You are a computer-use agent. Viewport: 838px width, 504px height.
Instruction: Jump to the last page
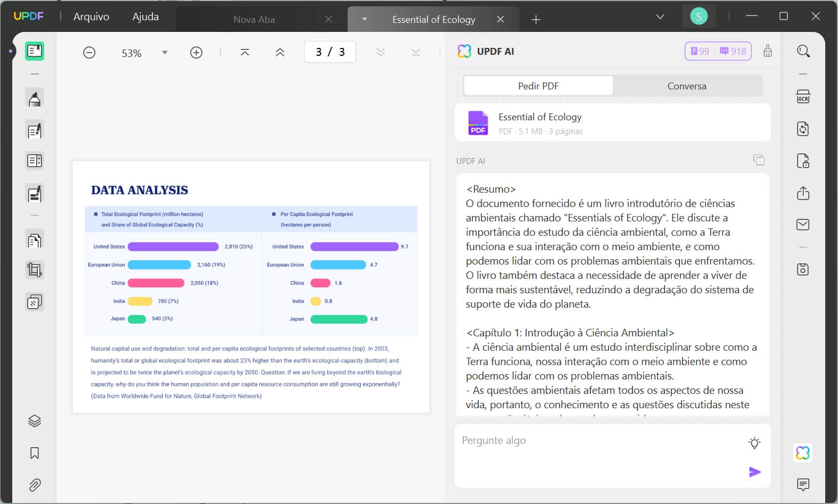tap(416, 52)
